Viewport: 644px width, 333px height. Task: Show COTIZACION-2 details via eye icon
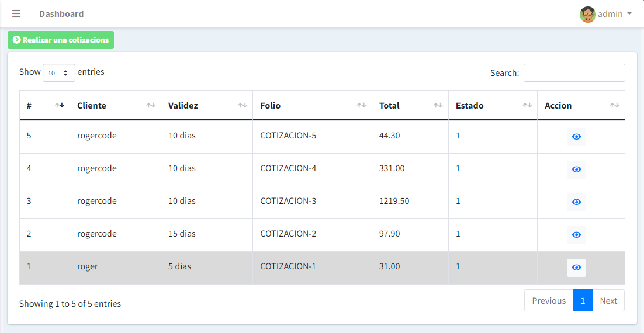[x=576, y=235]
